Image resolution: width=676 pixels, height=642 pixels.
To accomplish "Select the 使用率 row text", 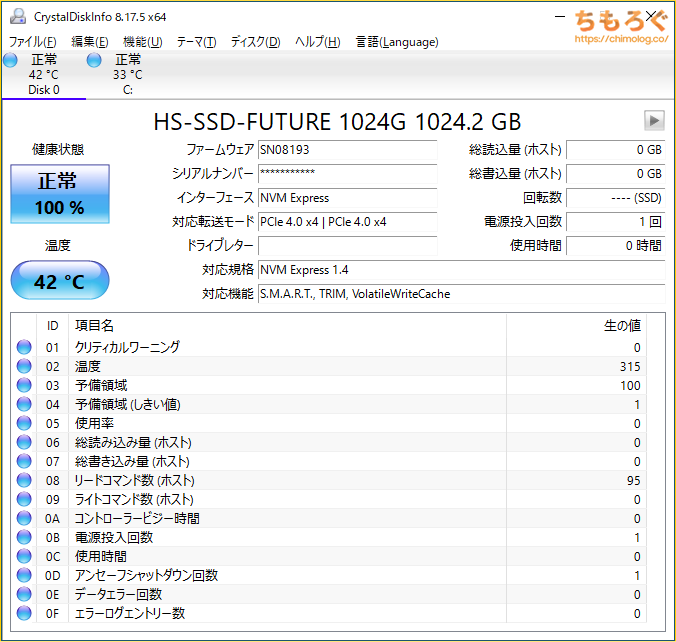I will [x=94, y=423].
